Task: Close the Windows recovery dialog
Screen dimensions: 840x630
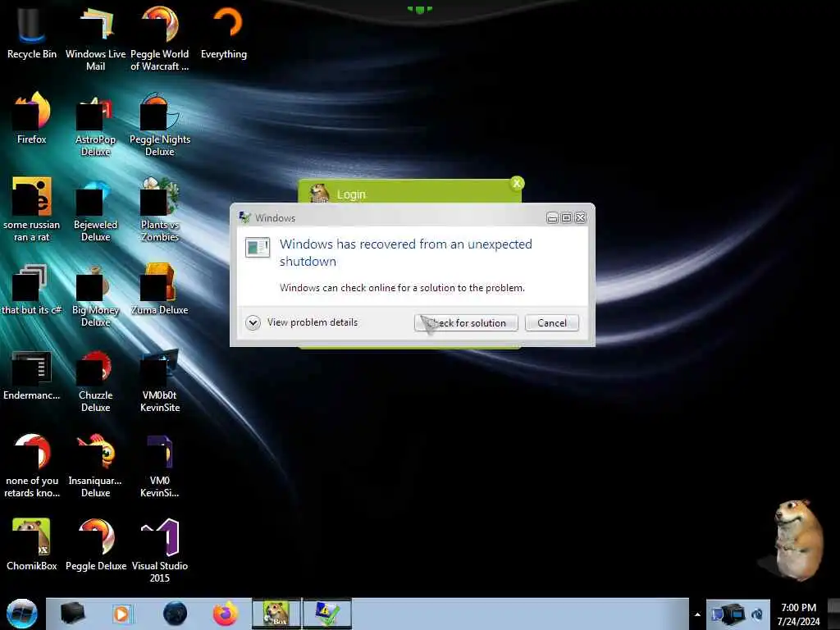Action: [580, 217]
